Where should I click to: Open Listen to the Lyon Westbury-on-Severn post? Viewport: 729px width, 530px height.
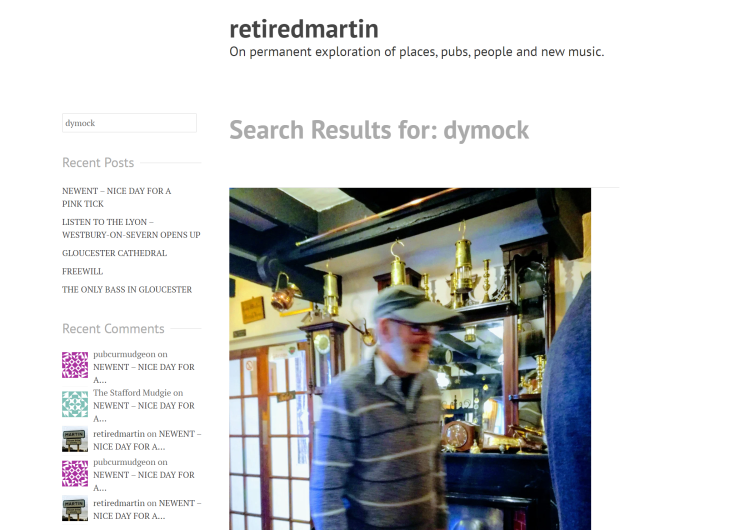(x=131, y=228)
